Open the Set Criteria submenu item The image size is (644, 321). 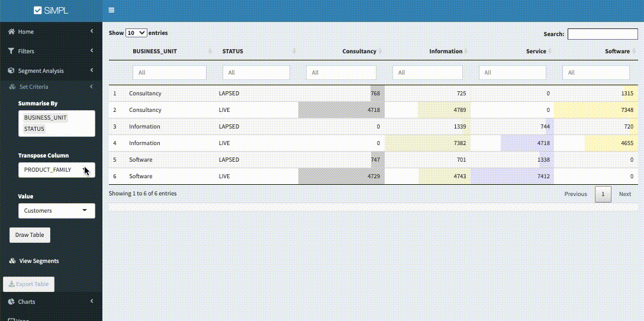click(x=51, y=86)
